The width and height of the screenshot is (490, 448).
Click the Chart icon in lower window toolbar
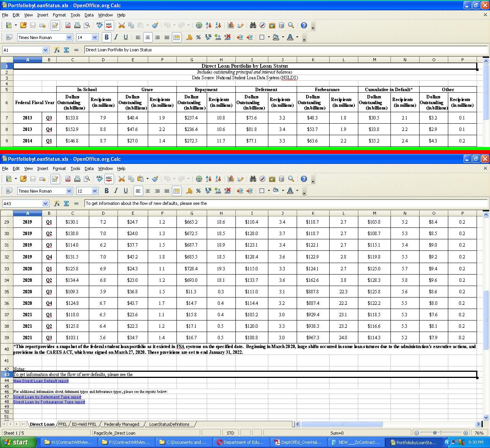click(231, 179)
